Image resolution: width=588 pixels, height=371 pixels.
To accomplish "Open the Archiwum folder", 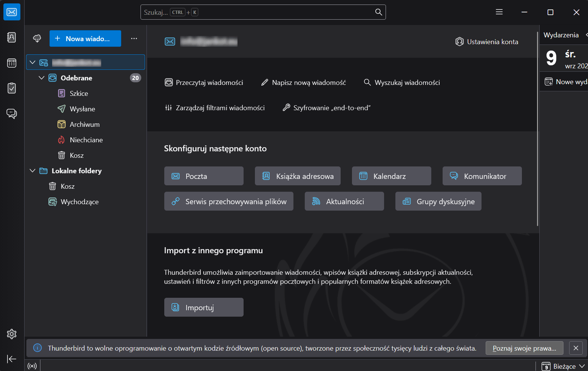I will coord(86,124).
